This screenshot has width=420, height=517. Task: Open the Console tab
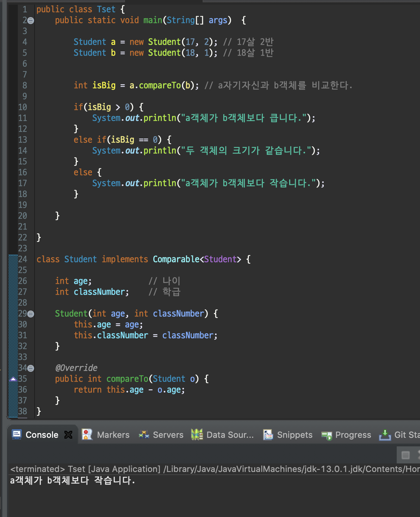[42, 435]
